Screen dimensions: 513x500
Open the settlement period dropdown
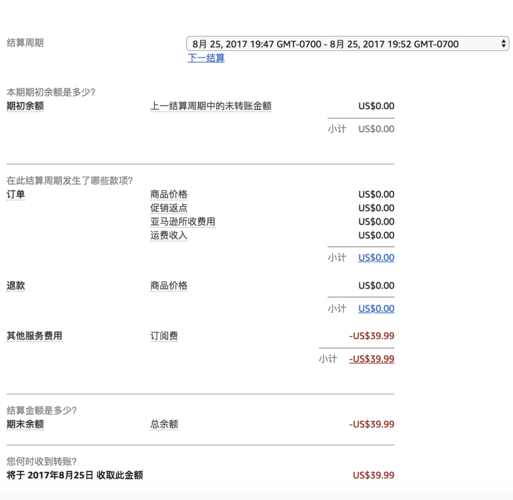(347, 44)
